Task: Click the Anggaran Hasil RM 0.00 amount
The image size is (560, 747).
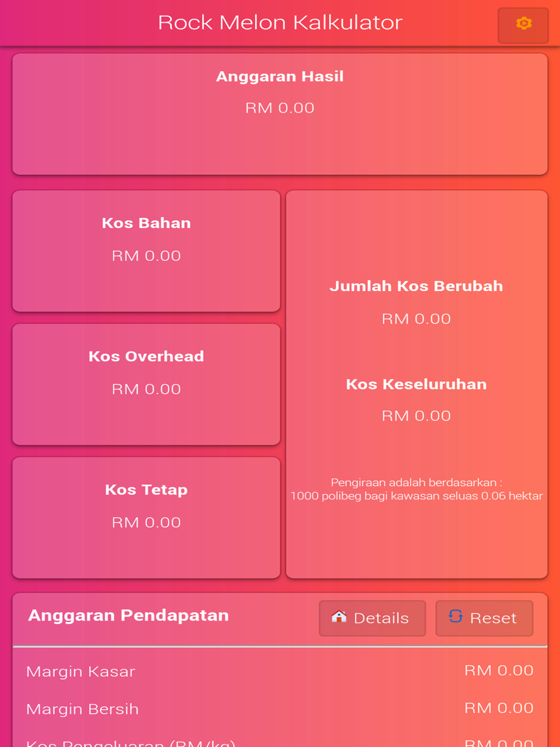Action: click(x=280, y=108)
